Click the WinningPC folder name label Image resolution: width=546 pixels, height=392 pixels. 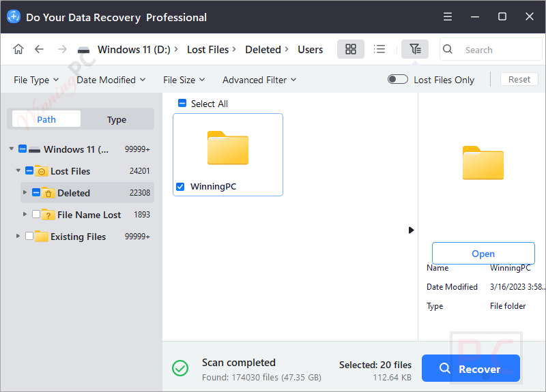point(213,186)
